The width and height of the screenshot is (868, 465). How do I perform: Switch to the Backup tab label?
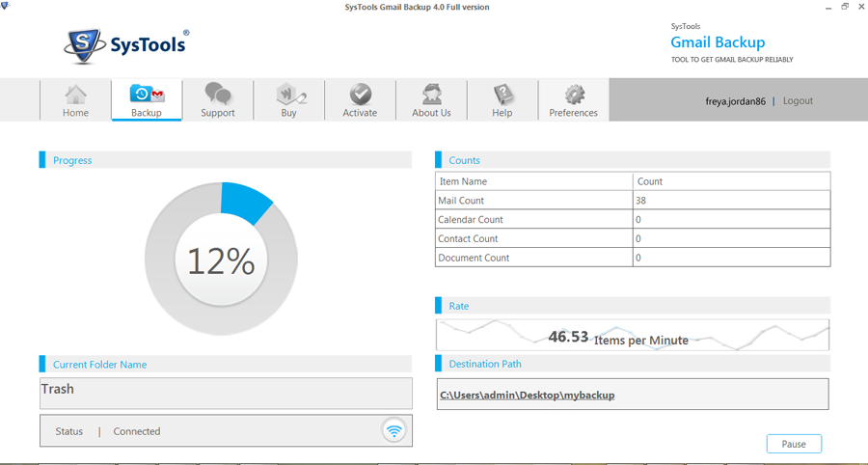click(x=147, y=112)
